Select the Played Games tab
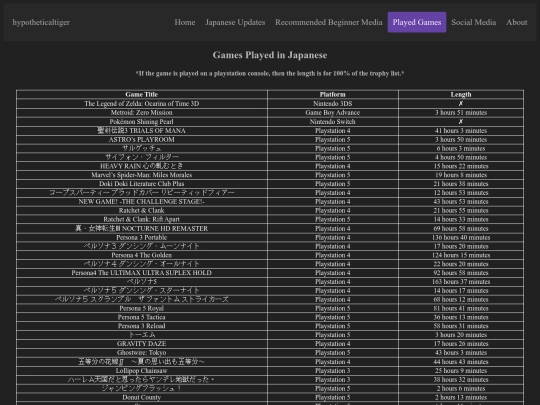The height and width of the screenshot is (405, 540). coord(417,22)
